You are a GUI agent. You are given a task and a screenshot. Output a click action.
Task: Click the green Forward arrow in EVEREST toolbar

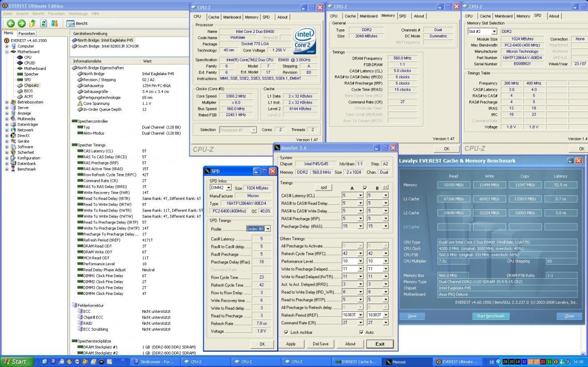click(x=21, y=24)
